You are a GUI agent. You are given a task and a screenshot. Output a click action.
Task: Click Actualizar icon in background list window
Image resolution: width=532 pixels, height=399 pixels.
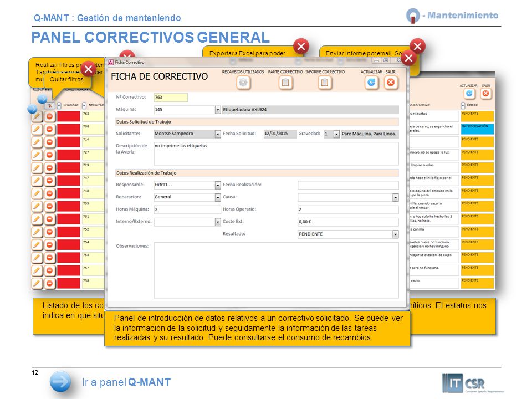pos(469,94)
